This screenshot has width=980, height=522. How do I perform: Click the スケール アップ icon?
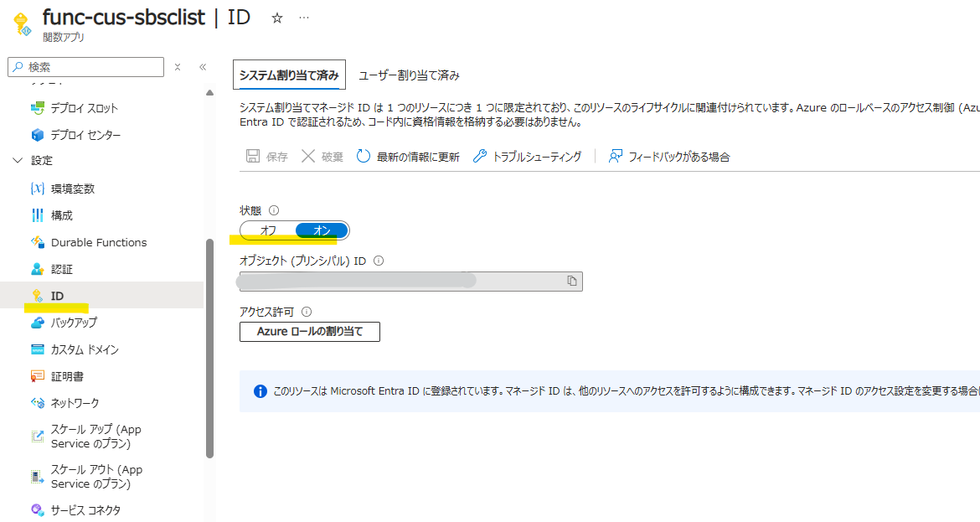pyautogui.click(x=38, y=437)
